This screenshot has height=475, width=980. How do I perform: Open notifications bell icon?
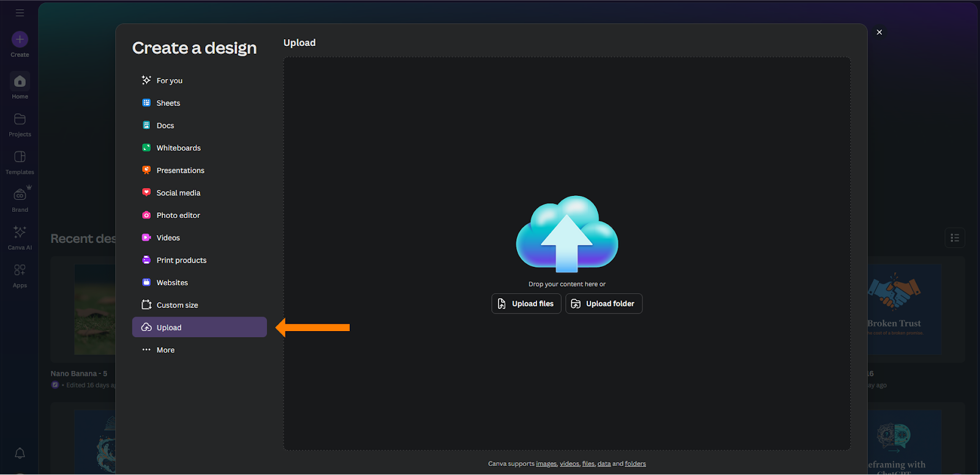(20, 453)
